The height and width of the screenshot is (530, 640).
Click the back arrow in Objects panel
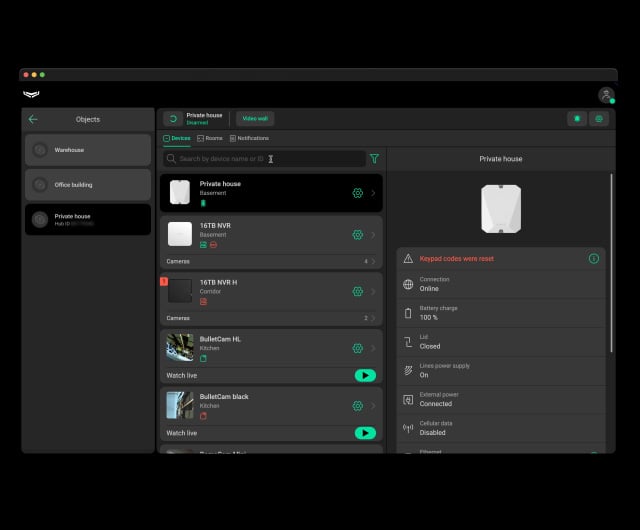pos(33,119)
